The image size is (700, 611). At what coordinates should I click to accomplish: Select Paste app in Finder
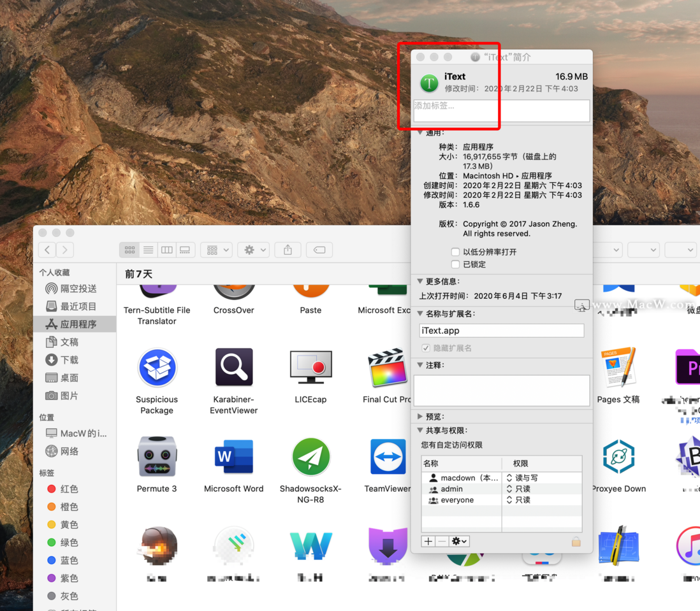(x=310, y=291)
